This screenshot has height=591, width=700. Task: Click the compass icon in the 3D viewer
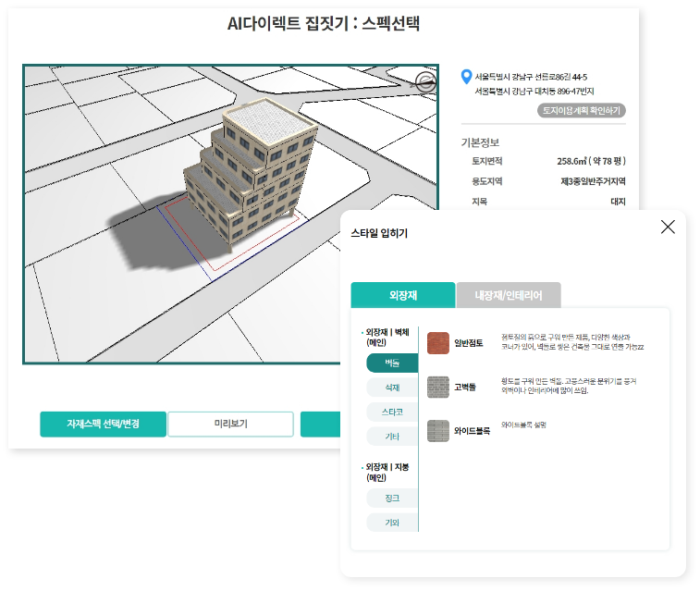(x=424, y=82)
